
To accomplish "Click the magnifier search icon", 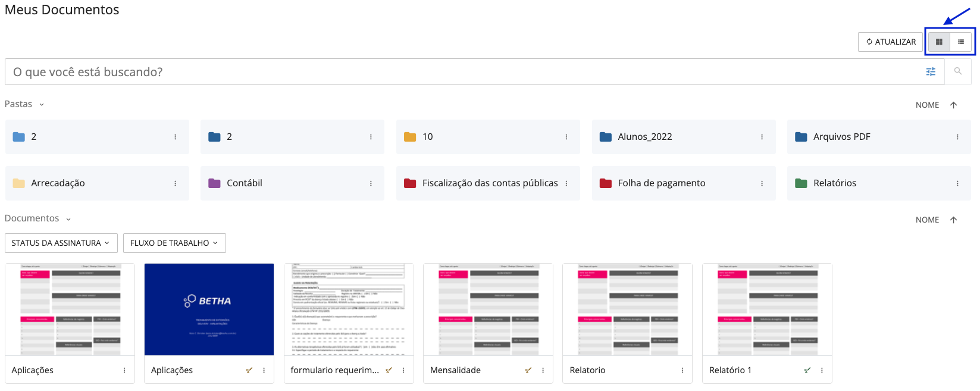I will (958, 71).
